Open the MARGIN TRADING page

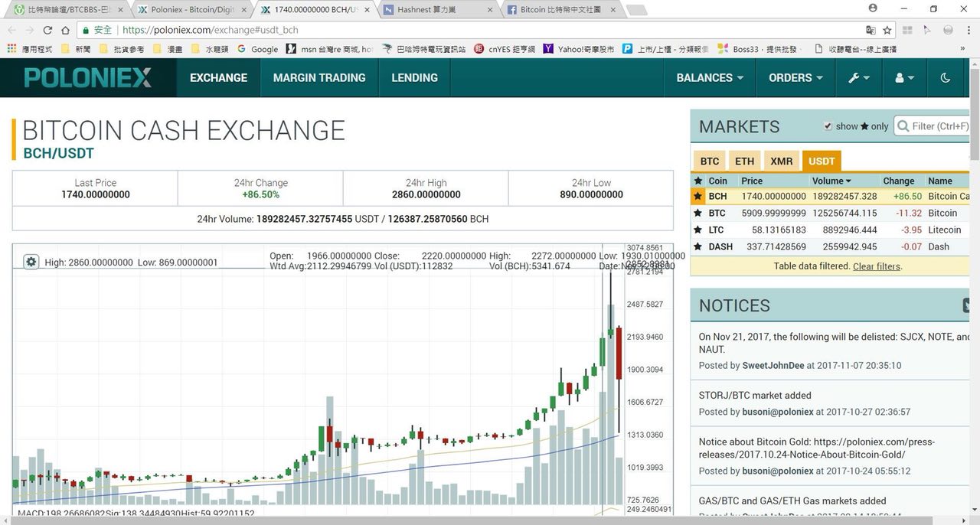319,77
